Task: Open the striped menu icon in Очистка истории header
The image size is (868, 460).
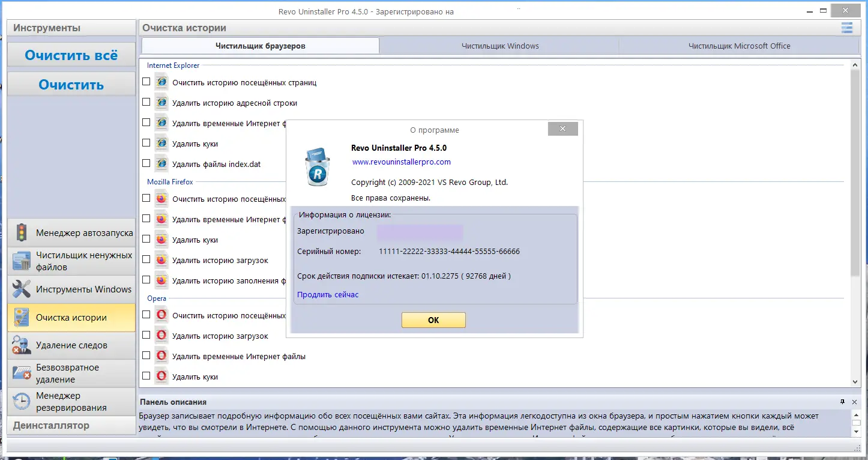Action: [847, 28]
